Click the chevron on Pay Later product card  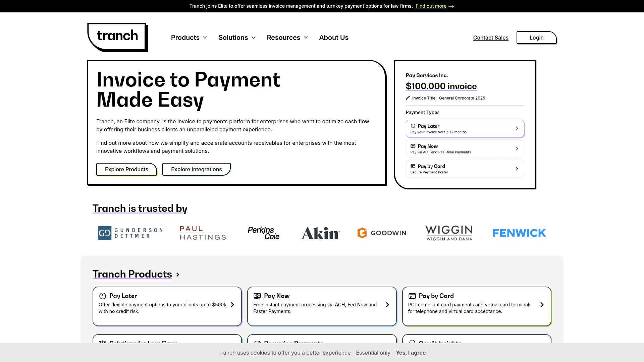pos(232,305)
